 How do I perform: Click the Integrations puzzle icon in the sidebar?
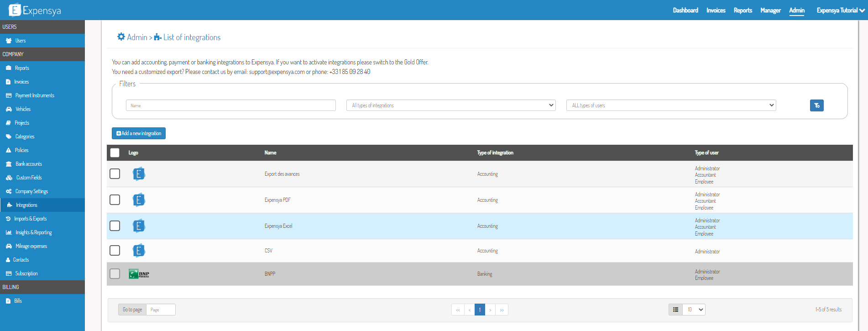10,205
